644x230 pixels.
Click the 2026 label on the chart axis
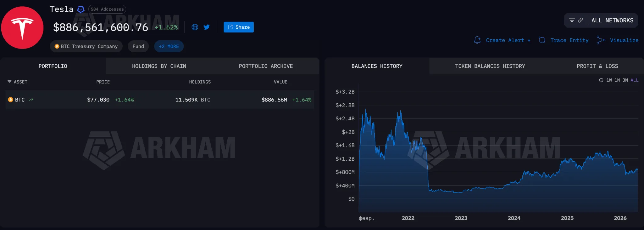point(620,218)
